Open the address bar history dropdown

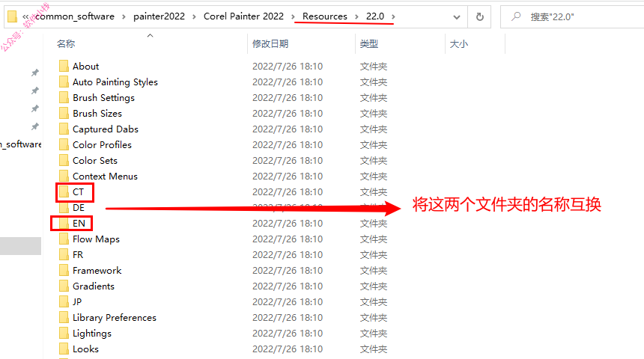[x=456, y=16]
